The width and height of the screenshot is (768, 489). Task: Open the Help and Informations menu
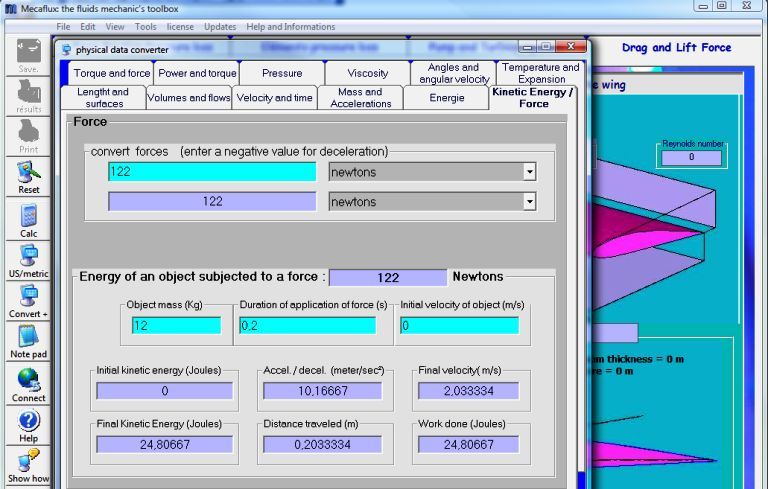pyautogui.click(x=290, y=26)
